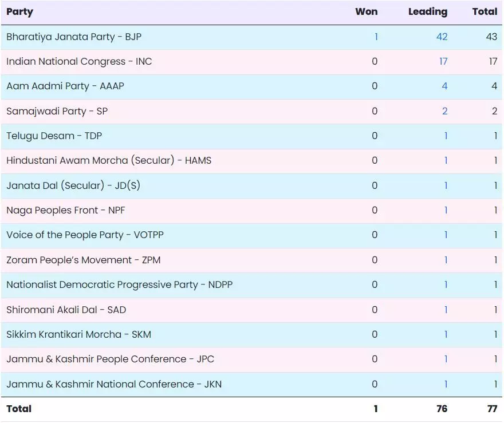Image resolution: width=504 pixels, height=423 pixels.
Task: Select grand total value 77
Action: pos(492,409)
